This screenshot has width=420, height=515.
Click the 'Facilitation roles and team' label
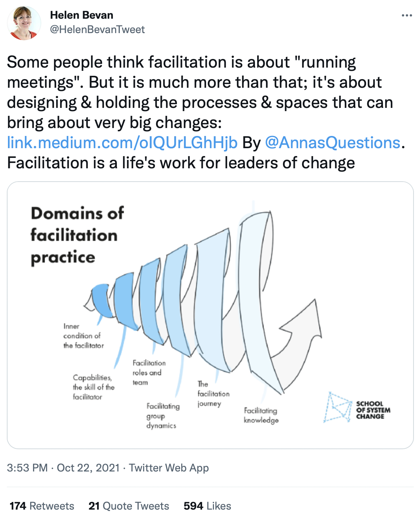[149, 373]
